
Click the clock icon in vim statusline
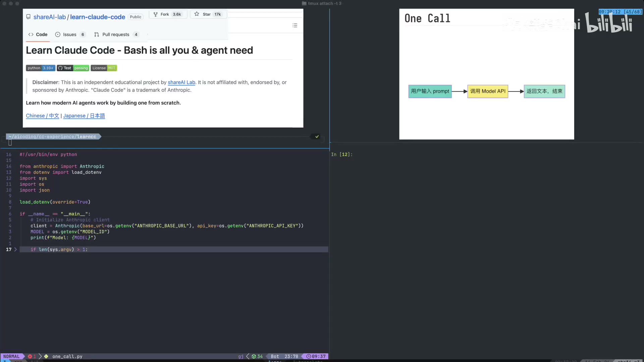[x=309, y=356]
